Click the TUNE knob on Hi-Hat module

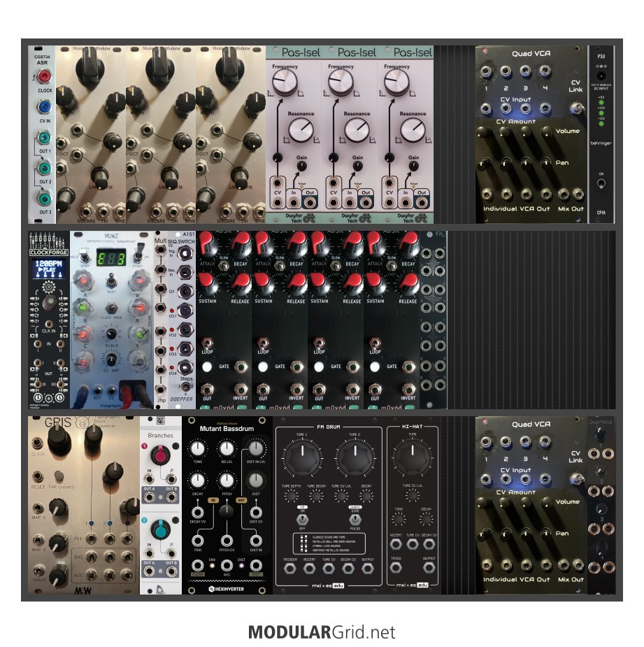pyautogui.click(x=412, y=457)
